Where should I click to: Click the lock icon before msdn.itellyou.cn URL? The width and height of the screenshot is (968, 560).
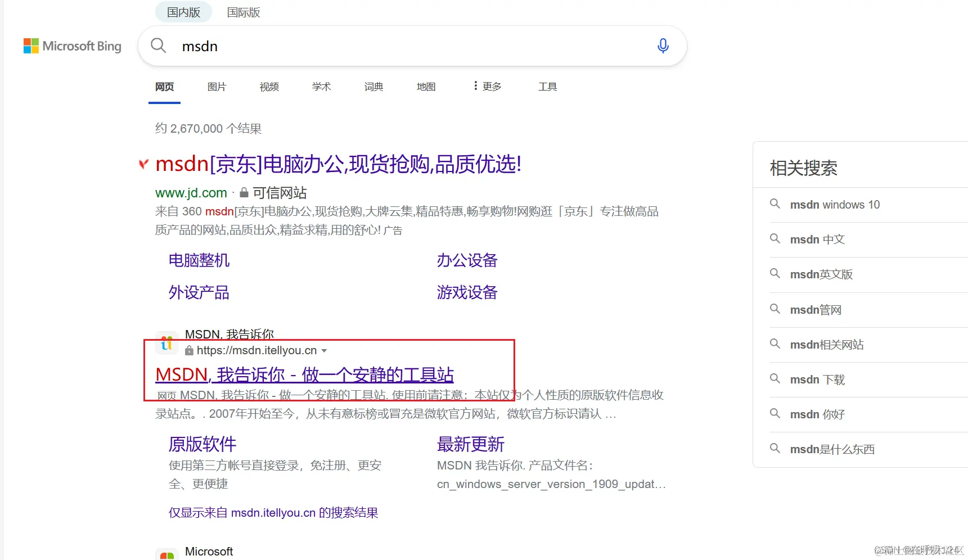click(x=190, y=350)
